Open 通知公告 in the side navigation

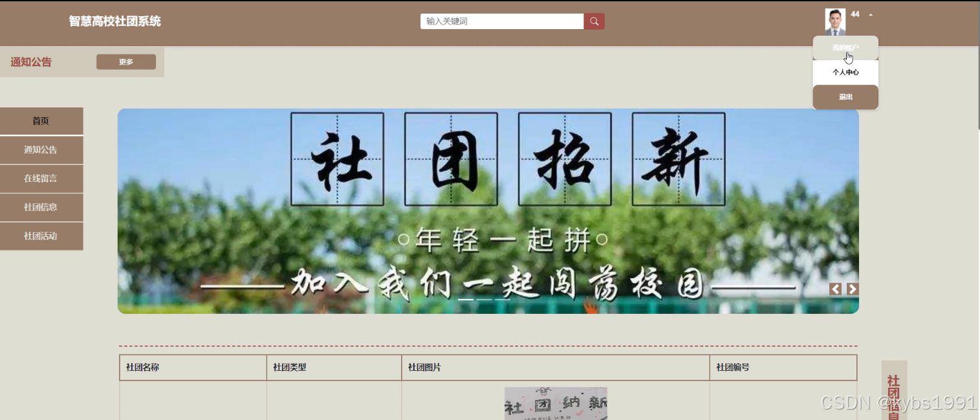pyautogui.click(x=41, y=150)
